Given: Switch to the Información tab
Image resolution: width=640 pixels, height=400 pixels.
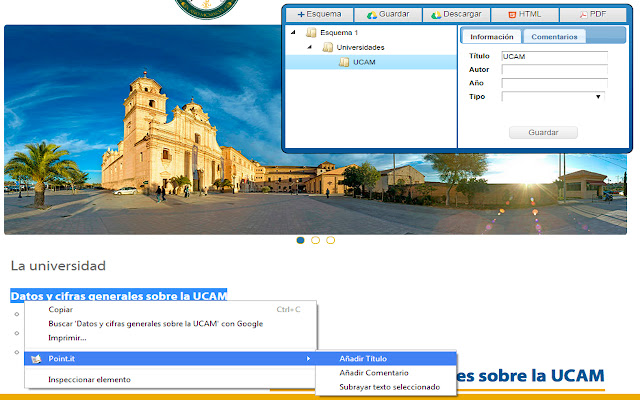Looking at the screenshot, I should [x=492, y=36].
